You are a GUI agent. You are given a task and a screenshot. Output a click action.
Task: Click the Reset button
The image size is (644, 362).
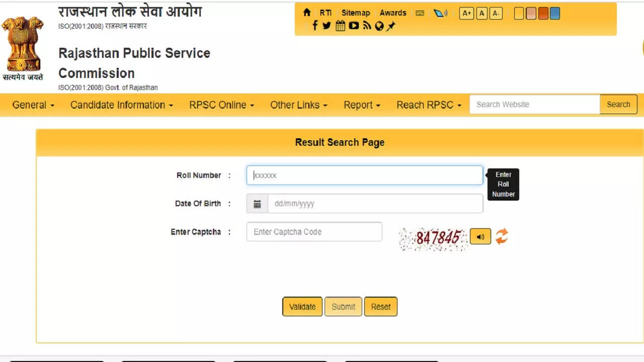click(x=380, y=307)
